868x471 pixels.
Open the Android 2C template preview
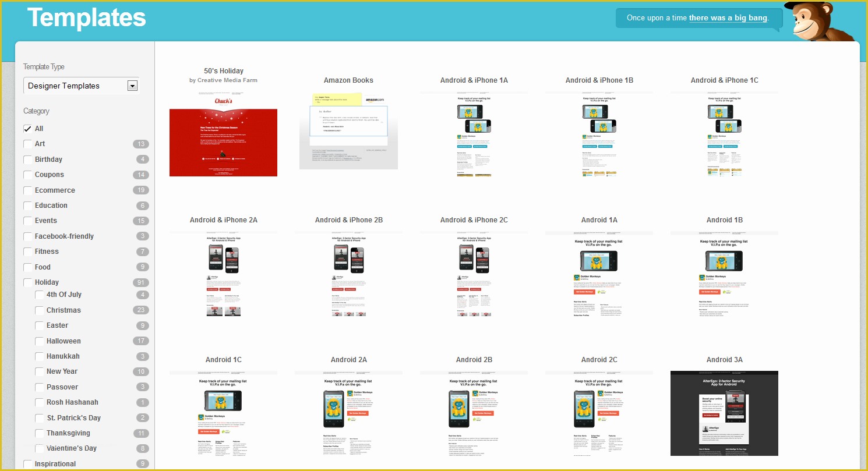pos(599,413)
